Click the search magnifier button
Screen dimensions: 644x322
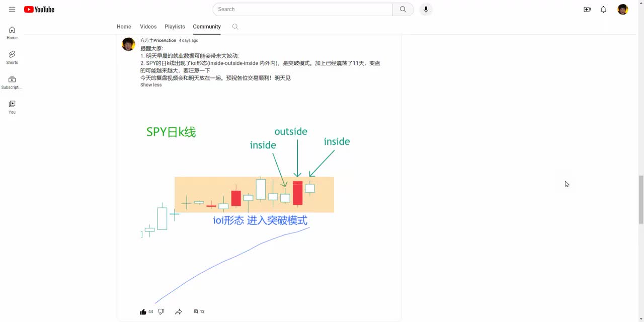pyautogui.click(x=403, y=9)
